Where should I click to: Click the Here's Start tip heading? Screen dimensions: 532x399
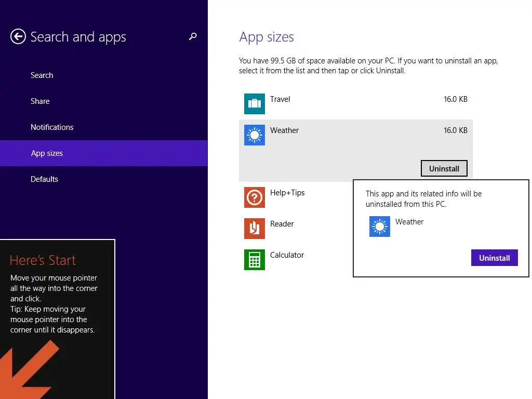click(x=43, y=261)
